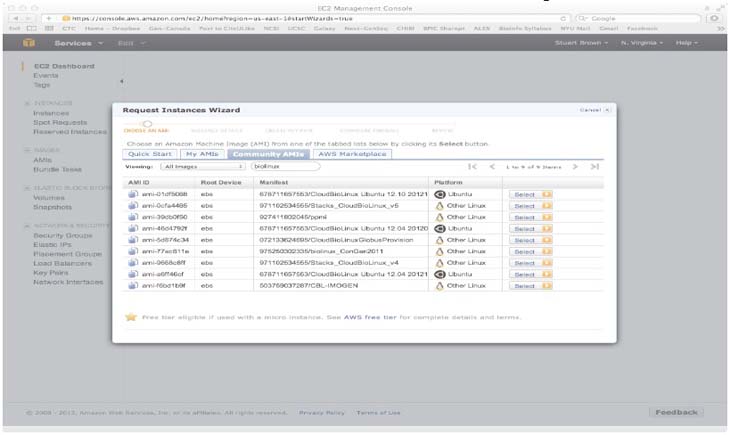
Task: Collapse the IMAGES sidebar section
Action: pyautogui.click(x=27, y=150)
